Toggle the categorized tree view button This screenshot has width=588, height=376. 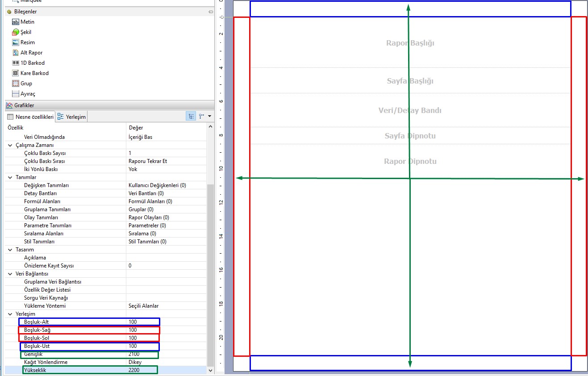[x=191, y=116]
